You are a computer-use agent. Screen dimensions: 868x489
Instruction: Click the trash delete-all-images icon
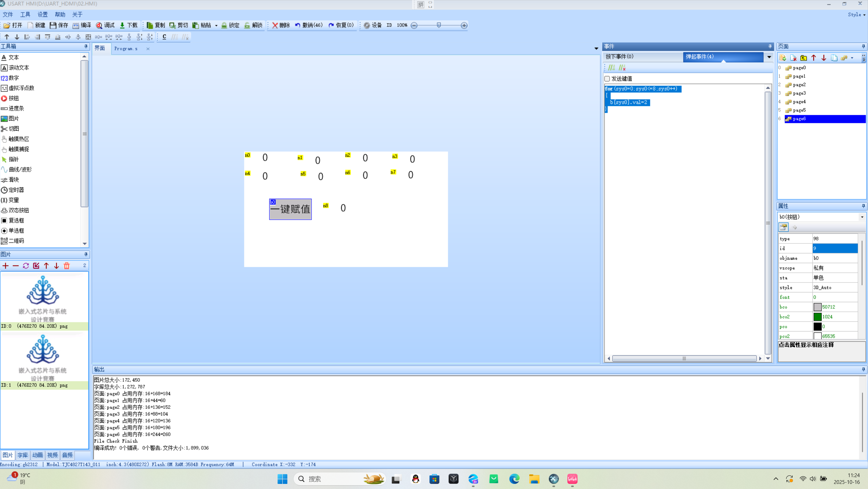[x=67, y=266]
